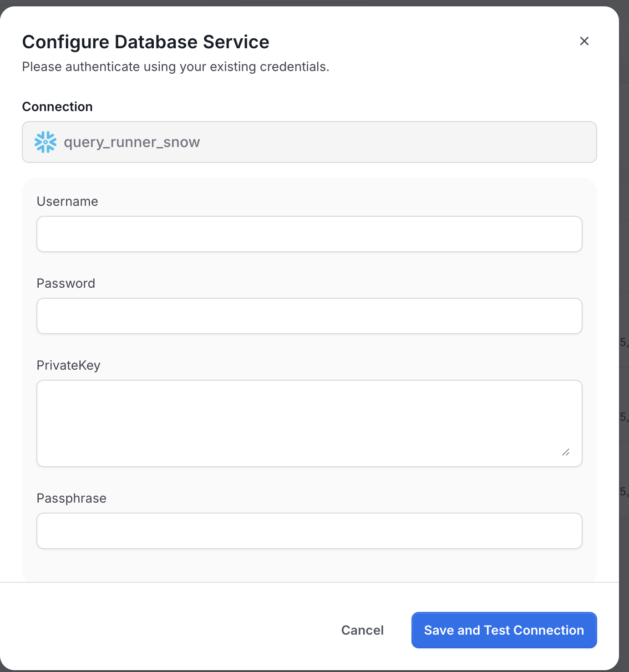Screen dimensions: 629x672
Task: Close the Configure Database Service dialog
Action: pos(584,41)
